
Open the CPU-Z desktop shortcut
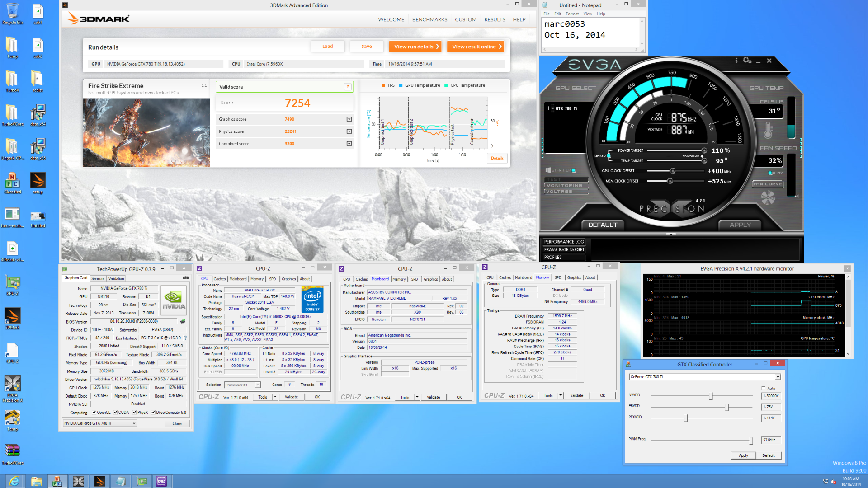click(12, 353)
